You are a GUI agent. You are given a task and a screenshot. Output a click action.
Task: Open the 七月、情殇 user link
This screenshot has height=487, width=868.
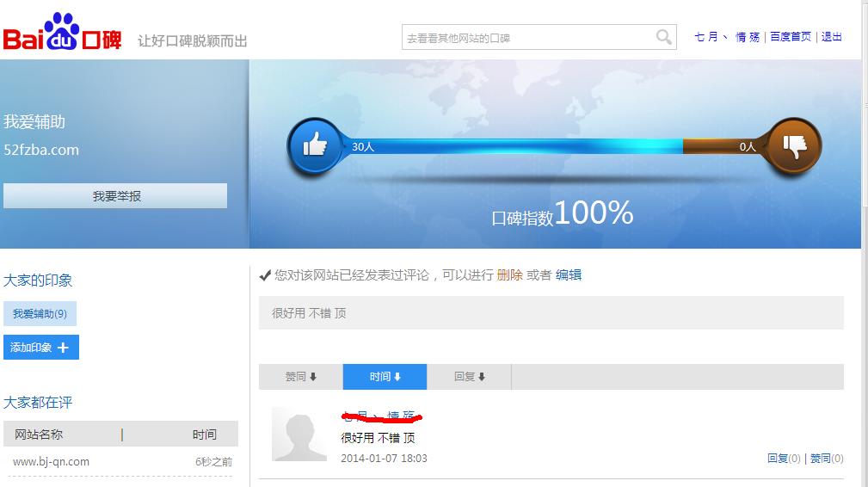click(x=727, y=37)
